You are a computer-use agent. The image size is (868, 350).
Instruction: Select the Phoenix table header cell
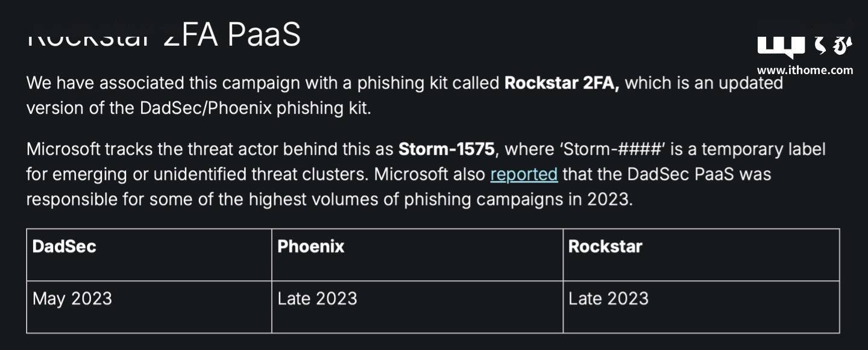417,255
